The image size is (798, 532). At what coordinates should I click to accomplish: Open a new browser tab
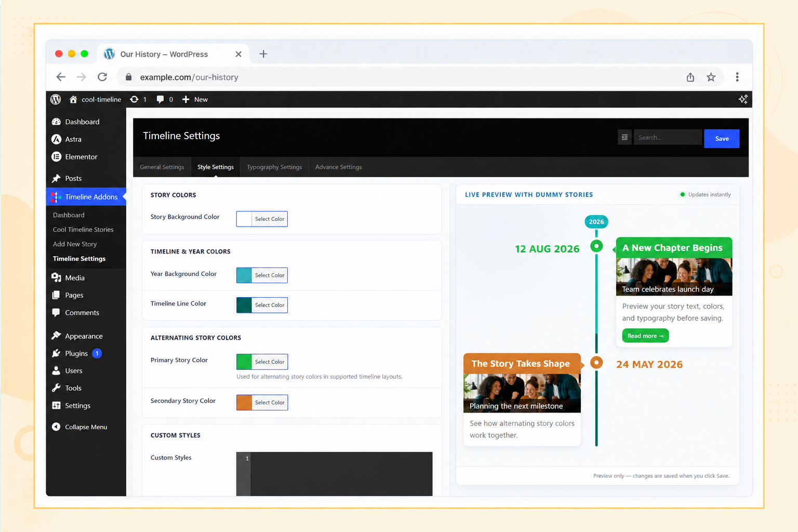[263, 54]
